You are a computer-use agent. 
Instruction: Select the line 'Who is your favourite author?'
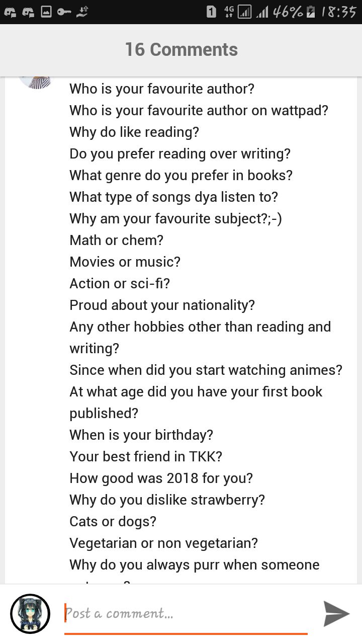click(x=162, y=89)
